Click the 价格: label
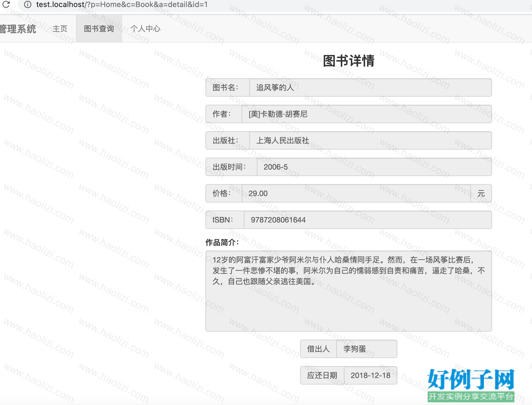The width and height of the screenshot is (532, 405). (224, 193)
